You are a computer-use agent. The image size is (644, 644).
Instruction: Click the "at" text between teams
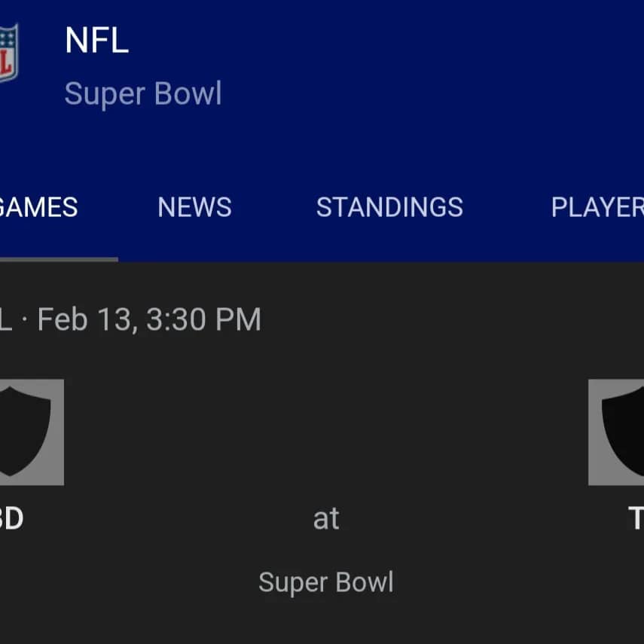[x=326, y=518]
